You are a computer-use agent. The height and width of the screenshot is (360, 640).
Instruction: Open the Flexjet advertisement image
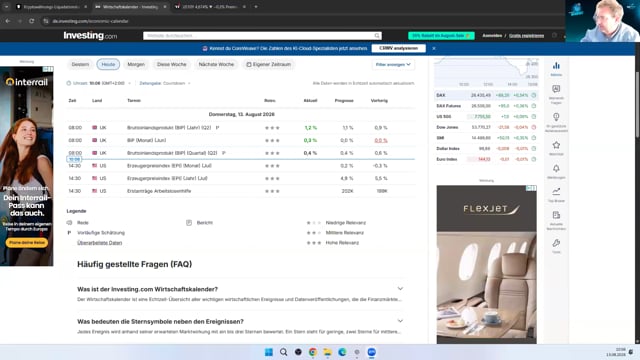(487, 264)
